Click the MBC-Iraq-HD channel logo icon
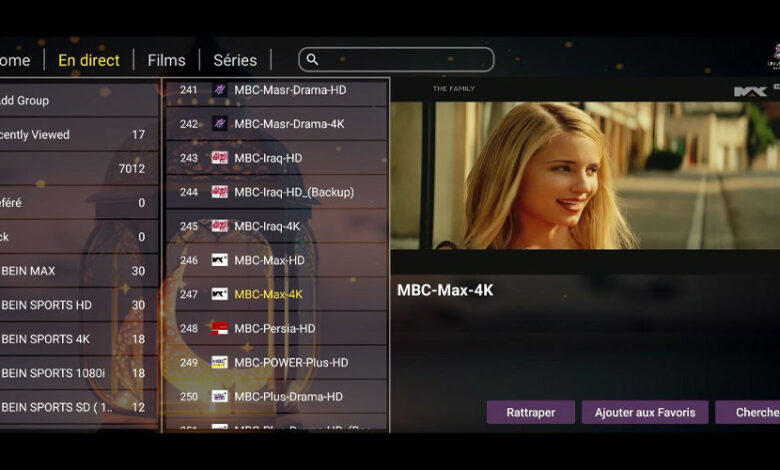The image size is (780, 470). 219,158
